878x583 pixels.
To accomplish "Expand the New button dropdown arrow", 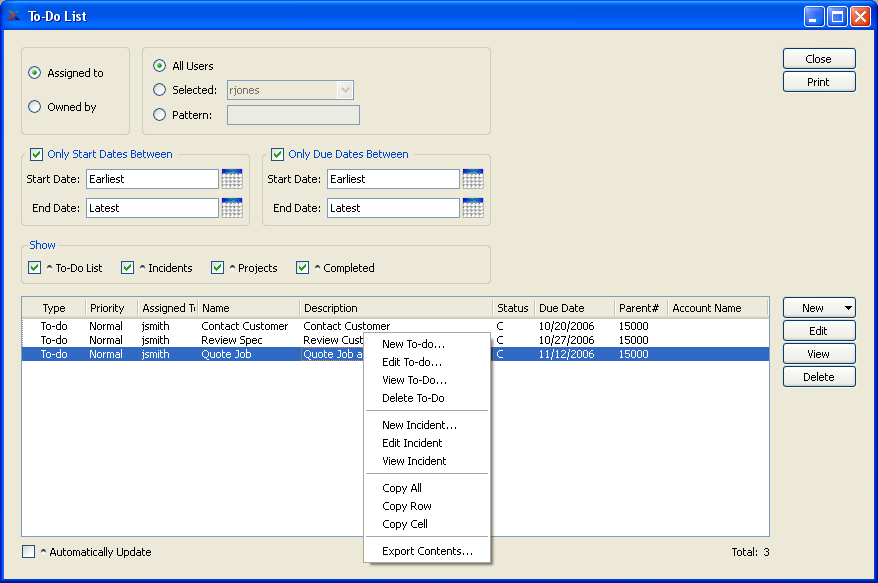I will point(848,308).
